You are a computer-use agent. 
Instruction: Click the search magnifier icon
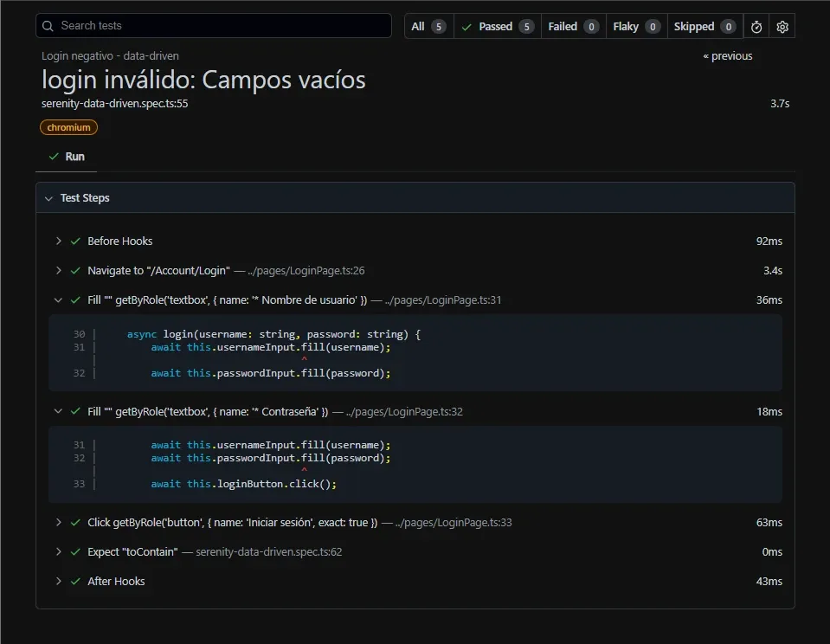coord(48,26)
